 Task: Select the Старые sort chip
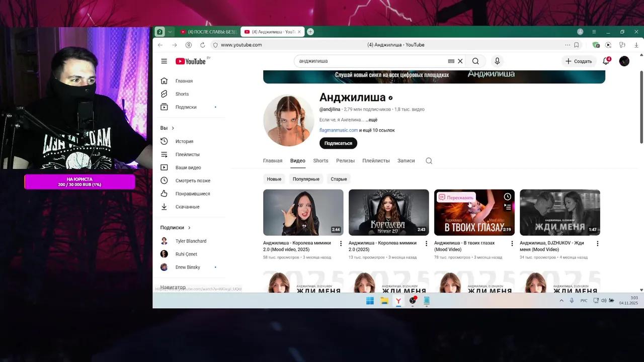pyautogui.click(x=339, y=179)
